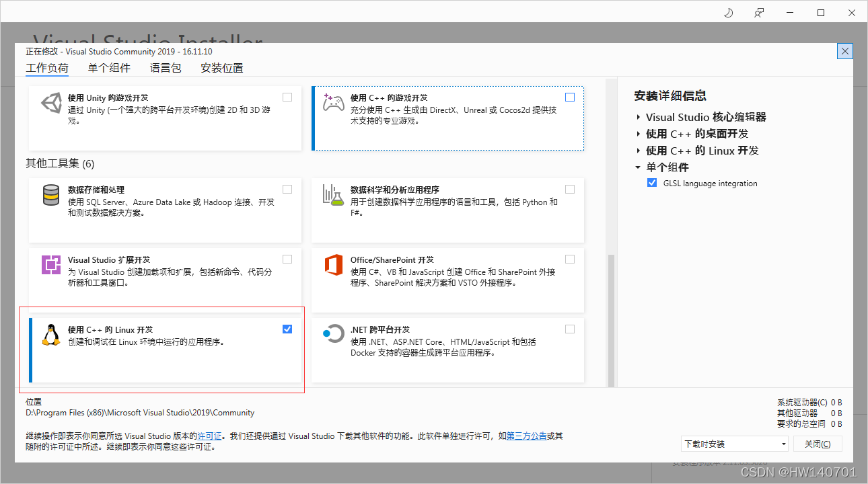Select the Linux development with C++ card title
868x484 pixels.
pyautogui.click(x=110, y=330)
